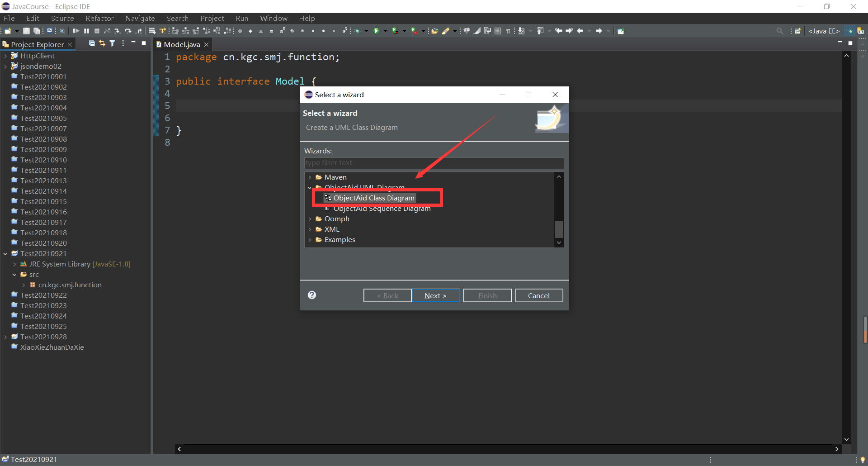Toggle Show Whitespace Characters pilcrow icon
868x466 pixels.
coord(508,31)
